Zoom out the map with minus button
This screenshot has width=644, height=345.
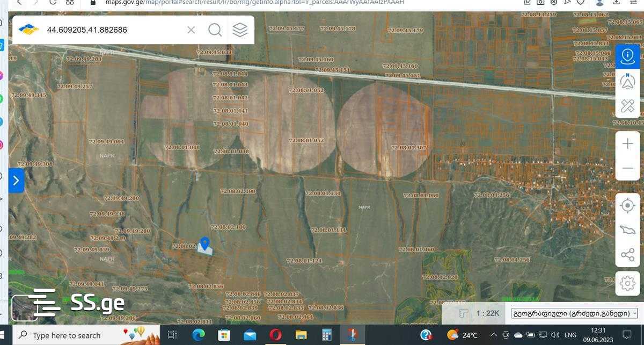[x=627, y=168]
